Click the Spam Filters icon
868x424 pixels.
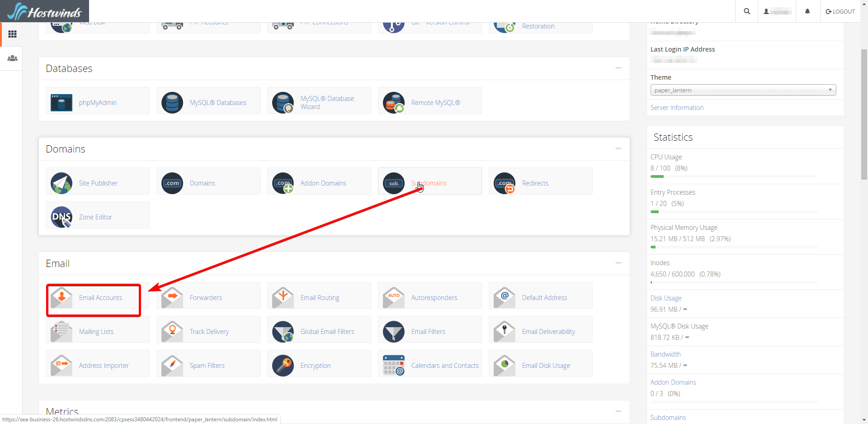click(172, 366)
